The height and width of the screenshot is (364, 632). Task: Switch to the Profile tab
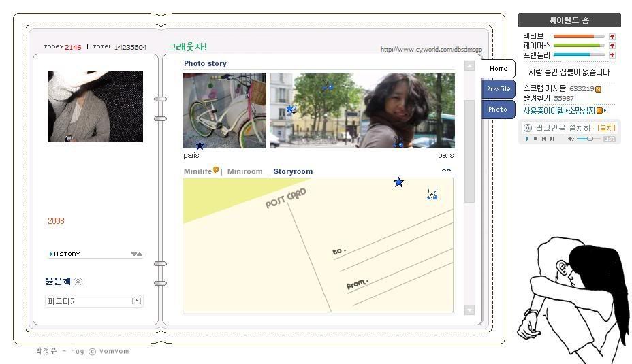point(499,89)
